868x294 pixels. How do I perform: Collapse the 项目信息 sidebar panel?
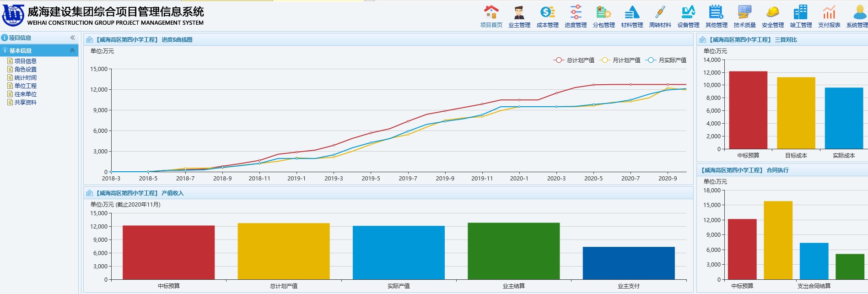click(72, 38)
